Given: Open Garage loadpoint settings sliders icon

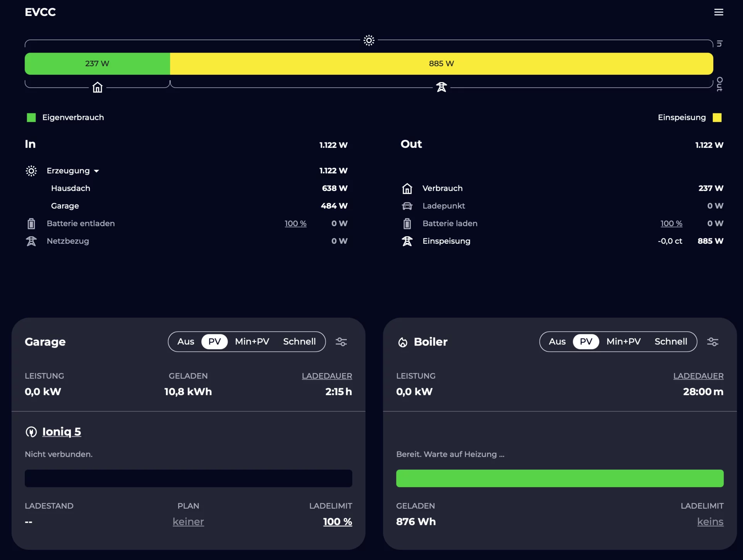Looking at the screenshot, I should [341, 342].
